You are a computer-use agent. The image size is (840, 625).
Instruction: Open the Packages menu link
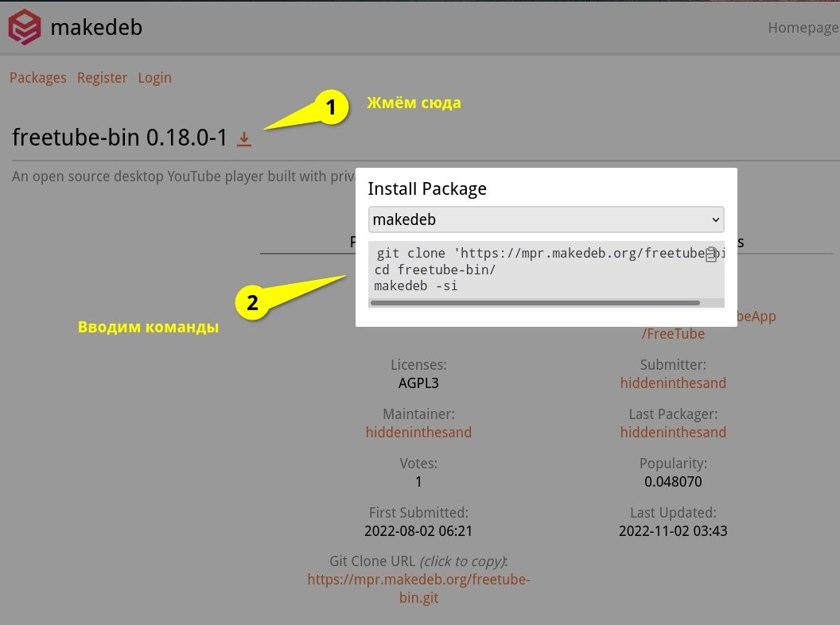pos(38,78)
